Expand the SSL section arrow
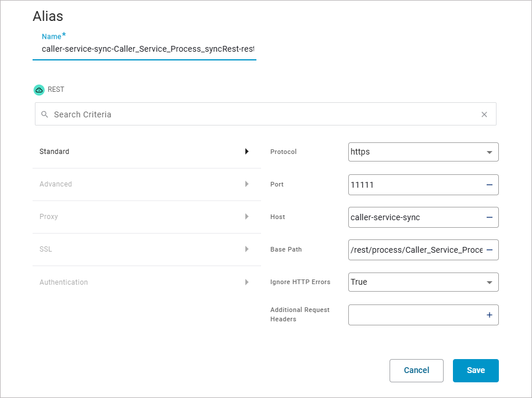This screenshot has height=398, width=532. 247,249
